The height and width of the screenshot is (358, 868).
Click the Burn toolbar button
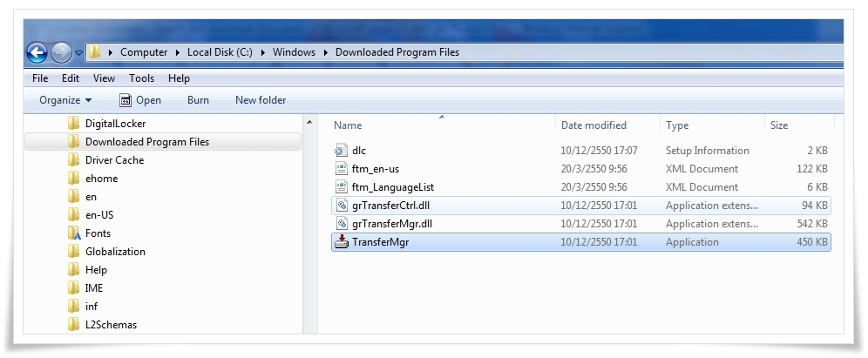(x=198, y=100)
